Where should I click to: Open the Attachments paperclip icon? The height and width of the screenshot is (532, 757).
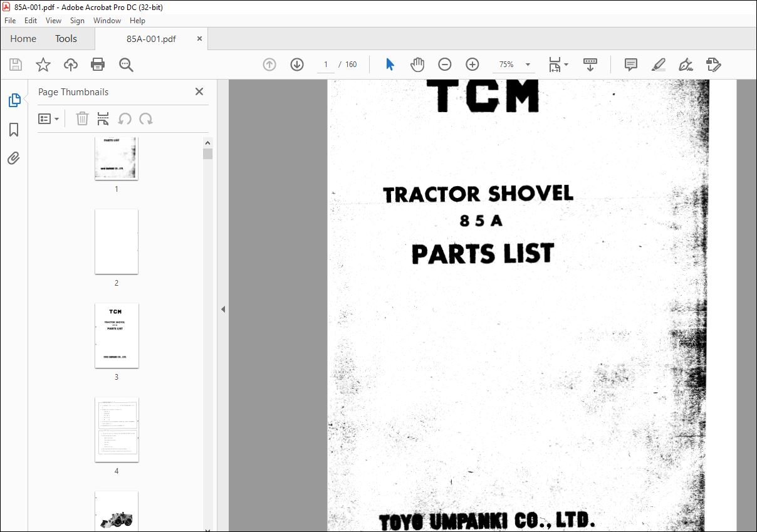click(x=14, y=159)
